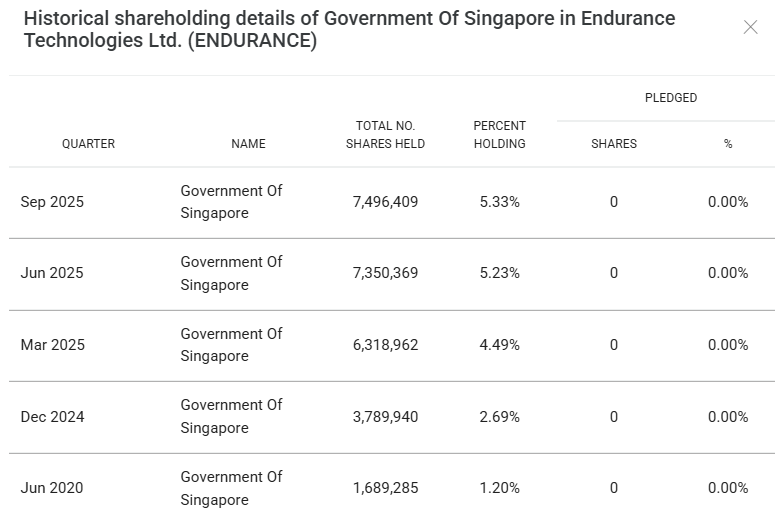
Task: Click the Dec 2024 quarter cell
Action: point(52,417)
